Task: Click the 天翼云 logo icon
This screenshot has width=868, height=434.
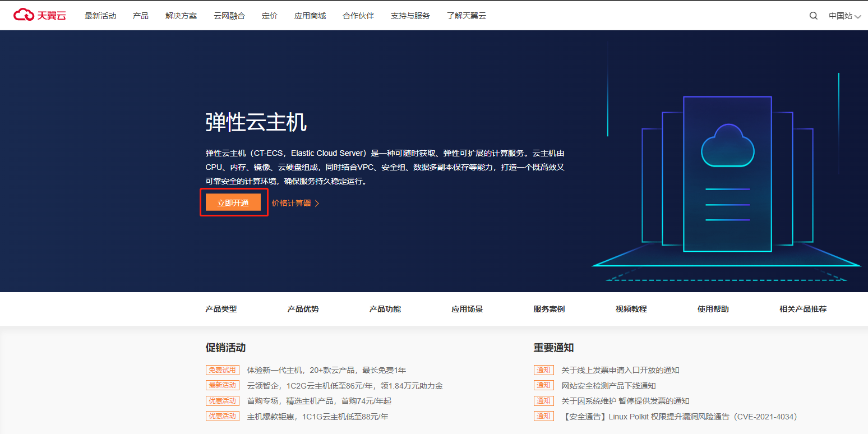Action: pyautogui.click(x=24, y=15)
